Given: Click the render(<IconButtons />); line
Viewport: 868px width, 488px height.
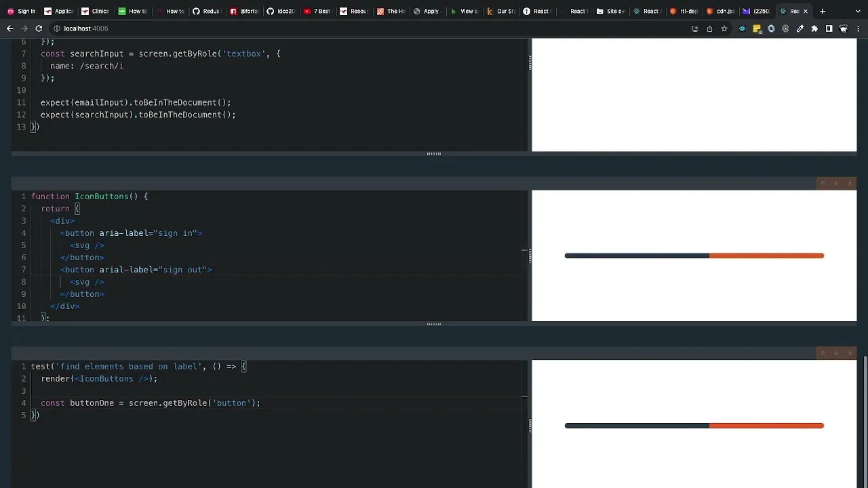Looking at the screenshot, I should [x=99, y=379].
